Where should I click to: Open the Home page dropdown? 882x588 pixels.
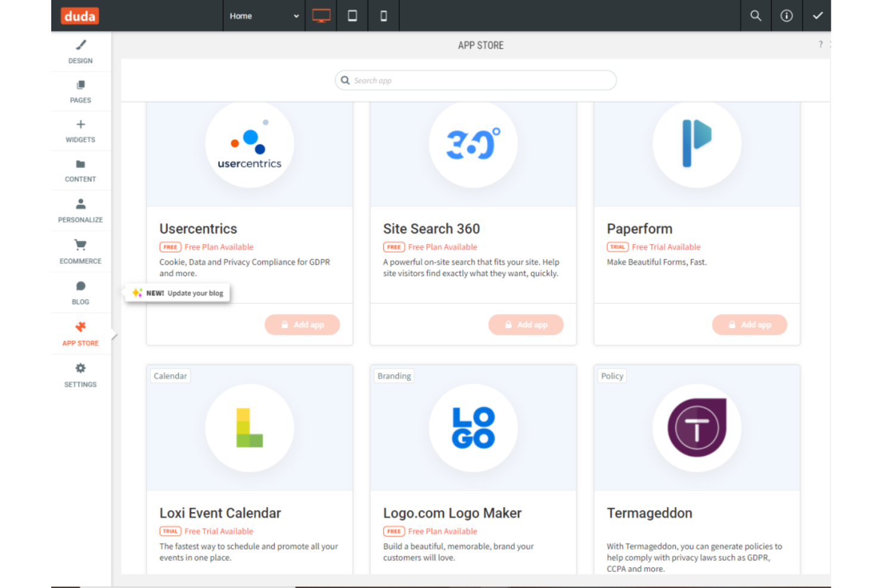(263, 15)
